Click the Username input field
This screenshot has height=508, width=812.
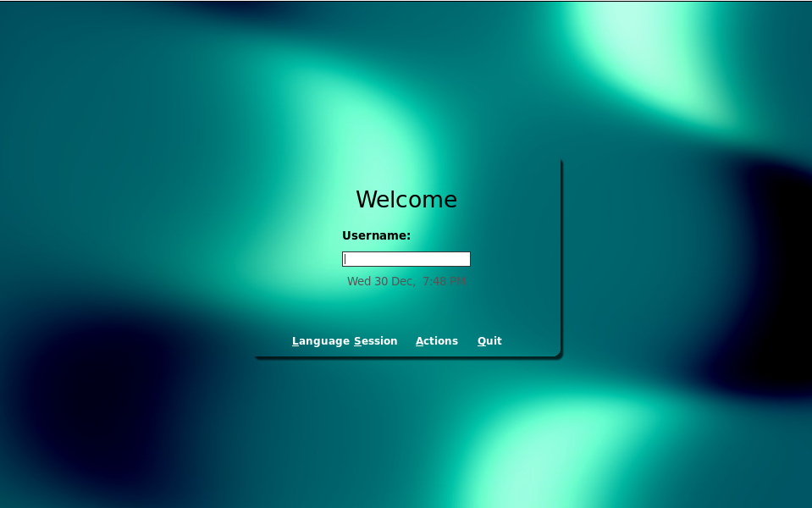tap(406, 259)
